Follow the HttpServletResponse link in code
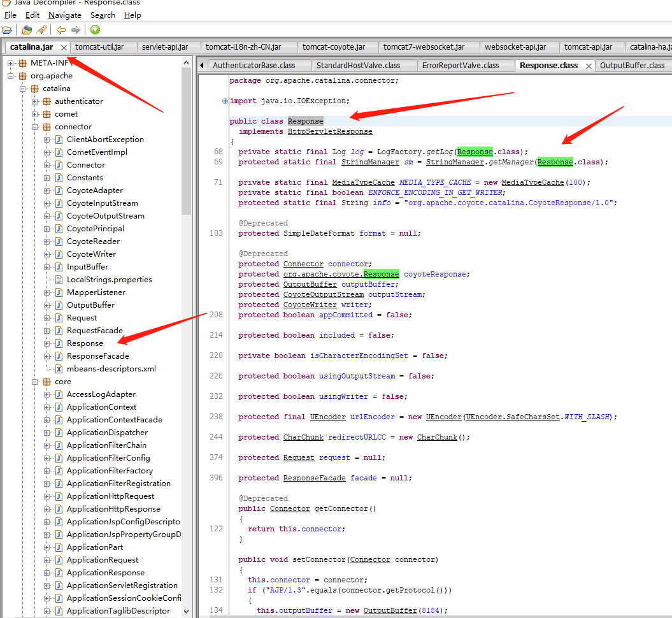This screenshot has height=618, width=672. click(329, 132)
